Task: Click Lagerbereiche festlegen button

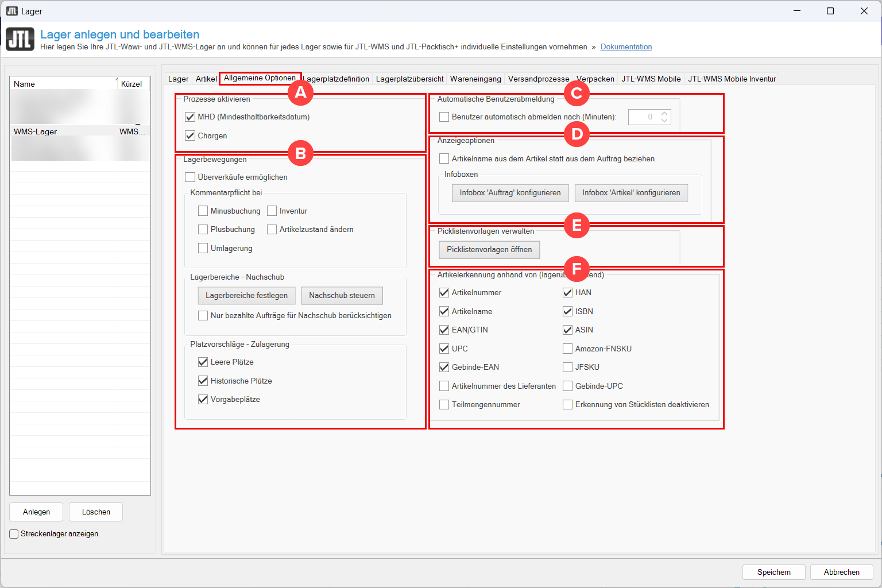Action: [247, 296]
